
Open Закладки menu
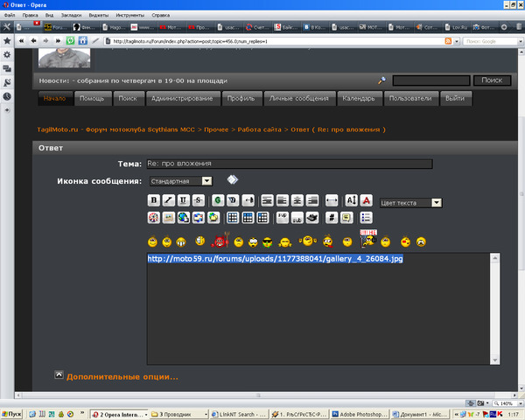coord(71,15)
